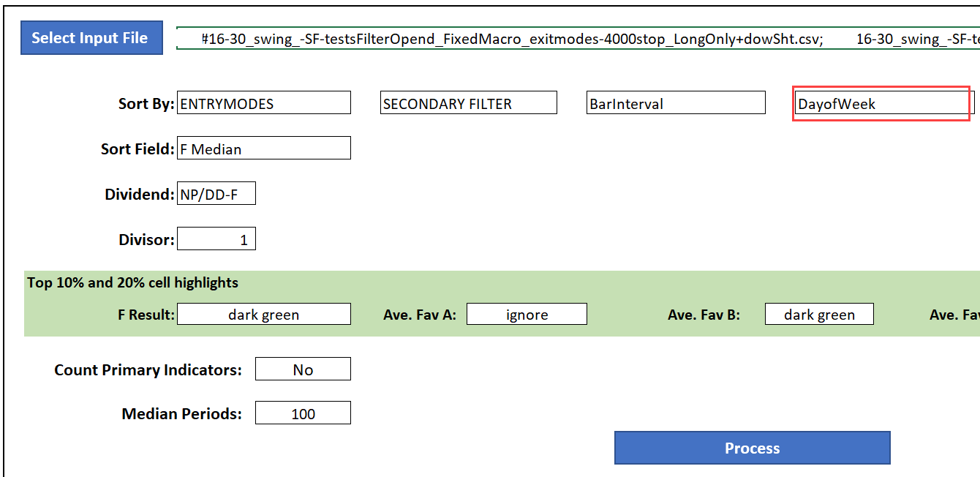Click the BarInterval sort by field
Viewport: 980px width, 477px height.
675,103
